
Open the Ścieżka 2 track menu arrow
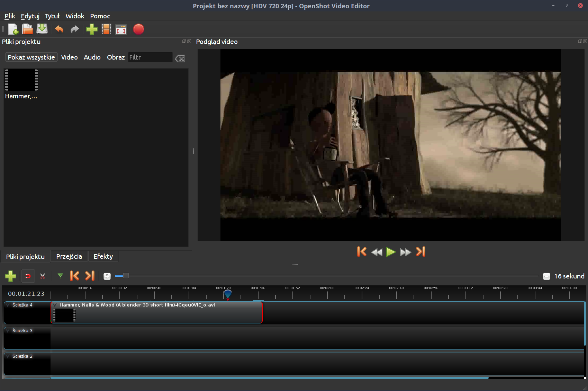(8, 356)
